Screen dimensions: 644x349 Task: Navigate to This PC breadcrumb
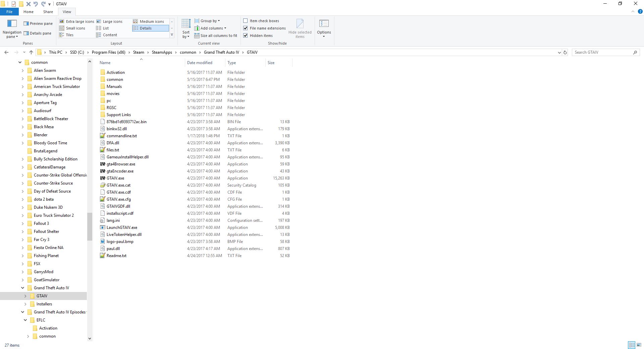[56, 52]
